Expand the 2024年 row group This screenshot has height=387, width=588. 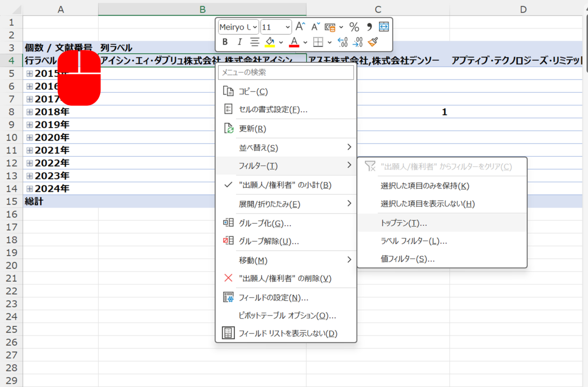pyautogui.click(x=30, y=189)
